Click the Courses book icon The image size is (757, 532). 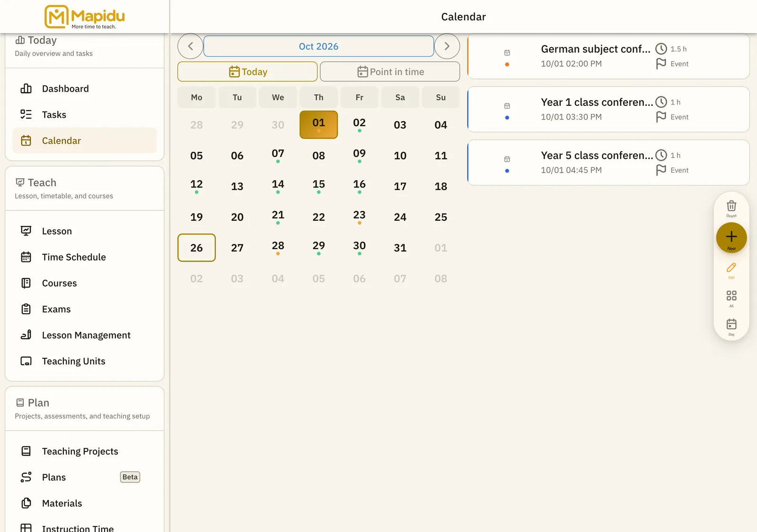pos(26,283)
